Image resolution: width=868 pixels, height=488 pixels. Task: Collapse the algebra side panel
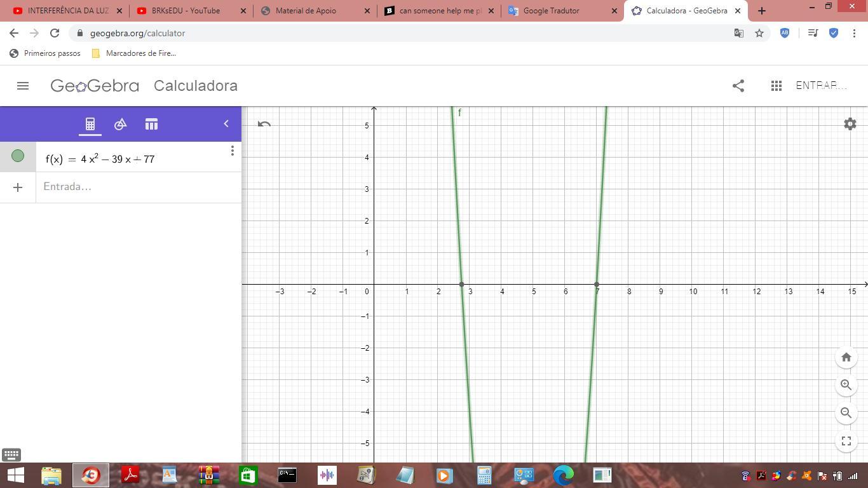226,124
